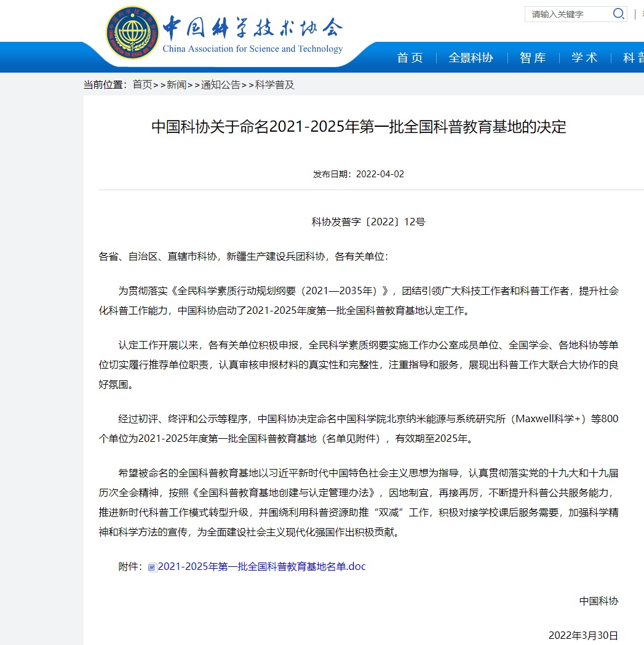Screen dimensions: 644x645
Task: Click the article headline about 全国科普教育基地的决定
Action: pyautogui.click(x=359, y=127)
